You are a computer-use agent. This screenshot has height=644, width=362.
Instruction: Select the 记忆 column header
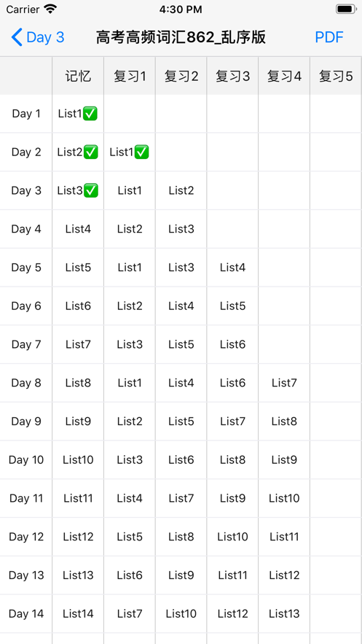[x=78, y=76]
